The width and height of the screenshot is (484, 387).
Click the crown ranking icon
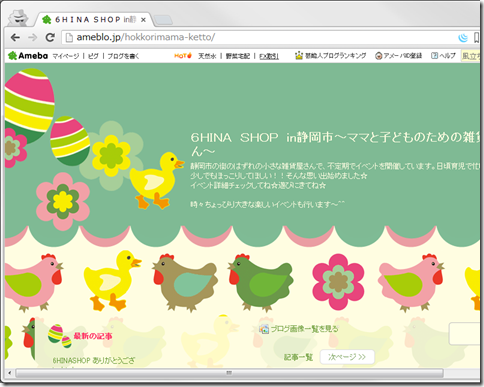(x=299, y=55)
